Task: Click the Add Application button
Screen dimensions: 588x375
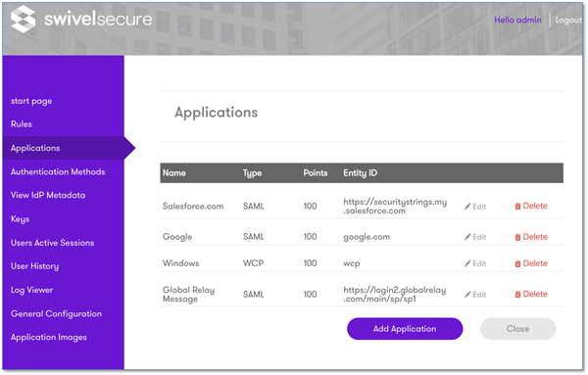Action: point(405,329)
